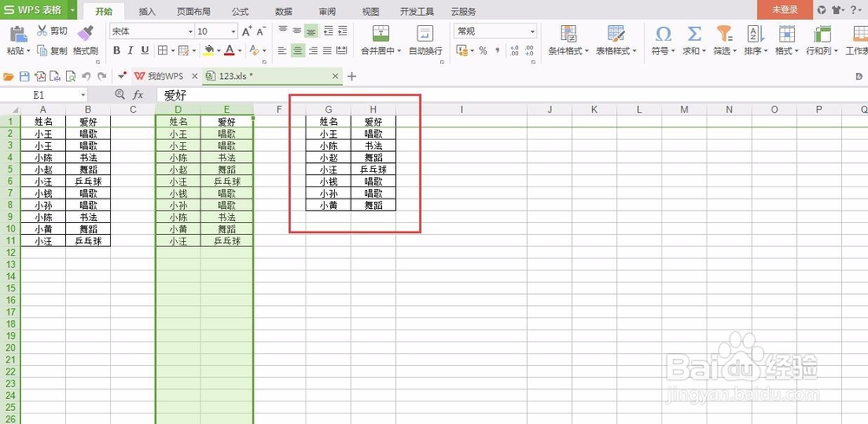Image resolution: width=868 pixels, height=424 pixels.
Task: Click the Filter funnel icon
Action: (x=724, y=34)
